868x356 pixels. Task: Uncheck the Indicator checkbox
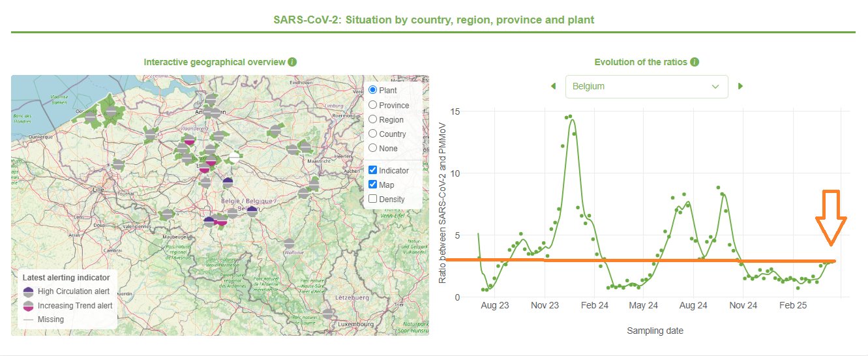(x=373, y=170)
